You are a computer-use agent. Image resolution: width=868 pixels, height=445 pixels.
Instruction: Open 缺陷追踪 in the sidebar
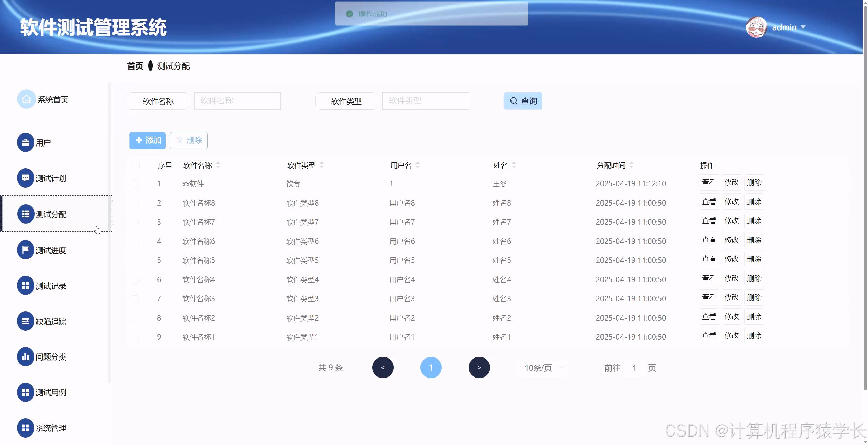pyautogui.click(x=51, y=322)
